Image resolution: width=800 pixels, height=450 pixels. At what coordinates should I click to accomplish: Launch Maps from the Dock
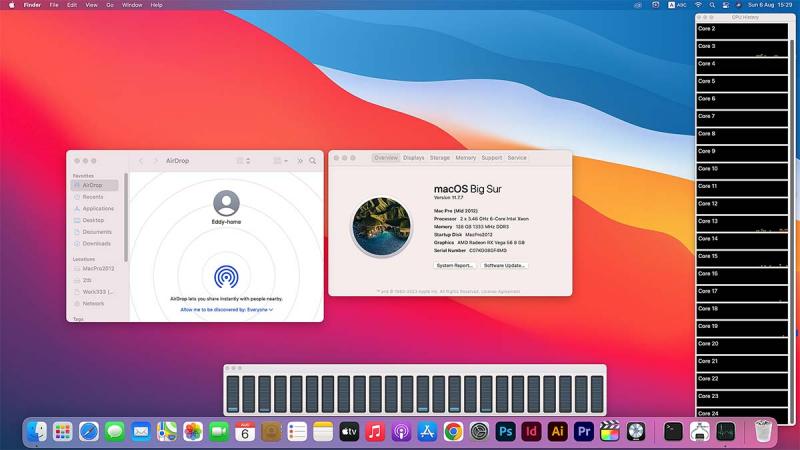167,432
